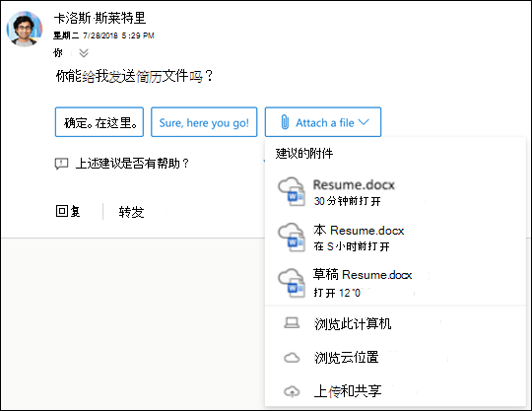532x411 pixels.
Task: Select 浏览此计算机 menu option
Action: point(395,323)
